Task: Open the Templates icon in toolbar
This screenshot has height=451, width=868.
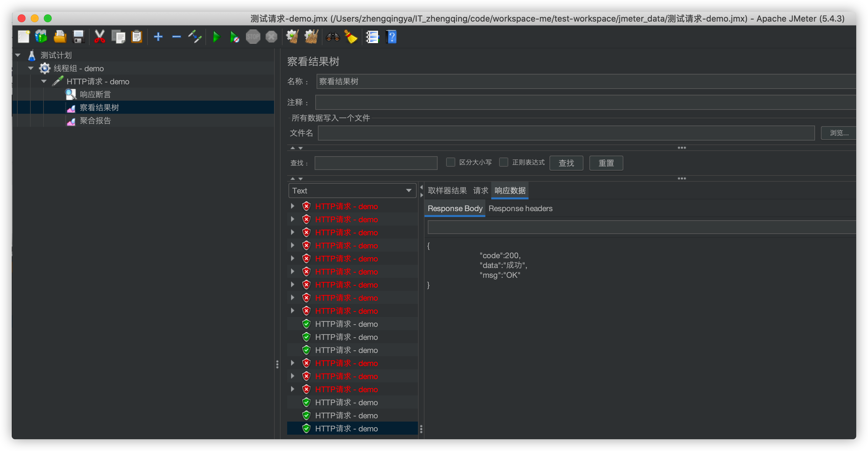Action: tap(42, 37)
